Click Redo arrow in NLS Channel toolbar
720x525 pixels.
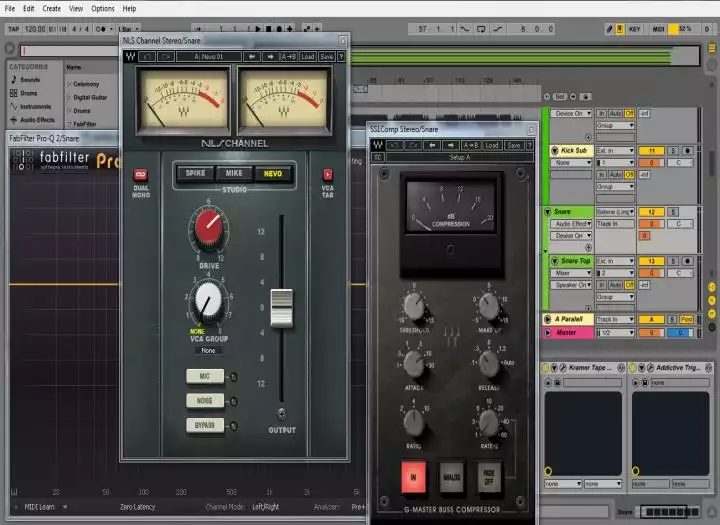pyautogui.click(x=166, y=56)
